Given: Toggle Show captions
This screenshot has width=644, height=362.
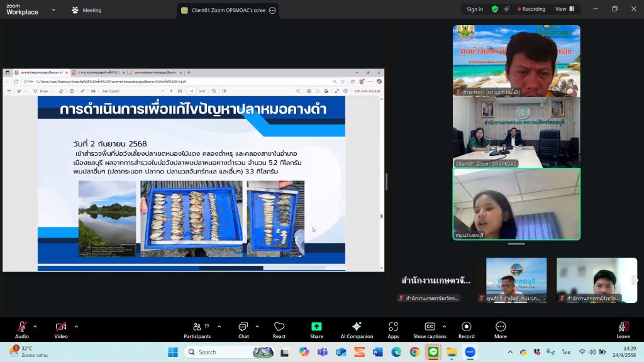Looking at the screenshot, I should pos(430,329).
